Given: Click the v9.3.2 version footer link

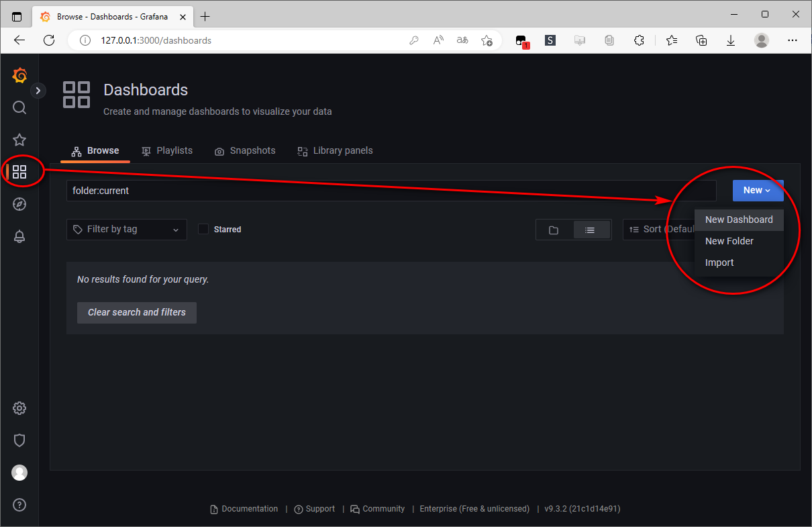Looking at the screenshot, I should point(582,509).
